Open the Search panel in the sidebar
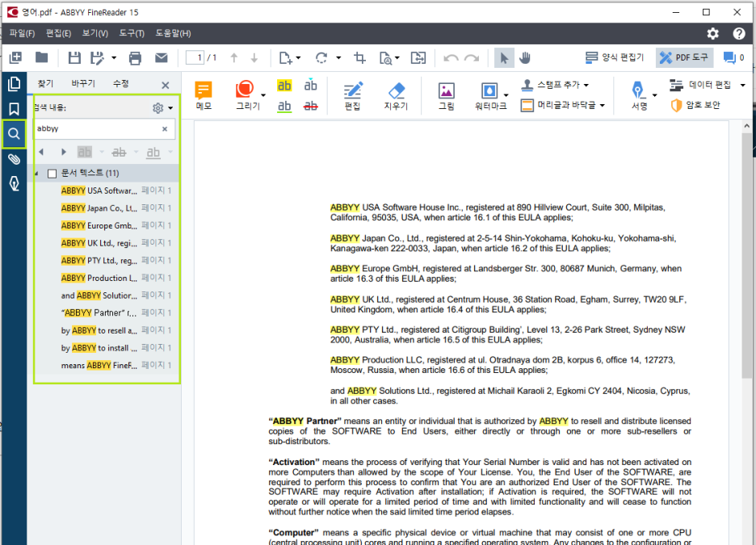 (x=14, y=133)
